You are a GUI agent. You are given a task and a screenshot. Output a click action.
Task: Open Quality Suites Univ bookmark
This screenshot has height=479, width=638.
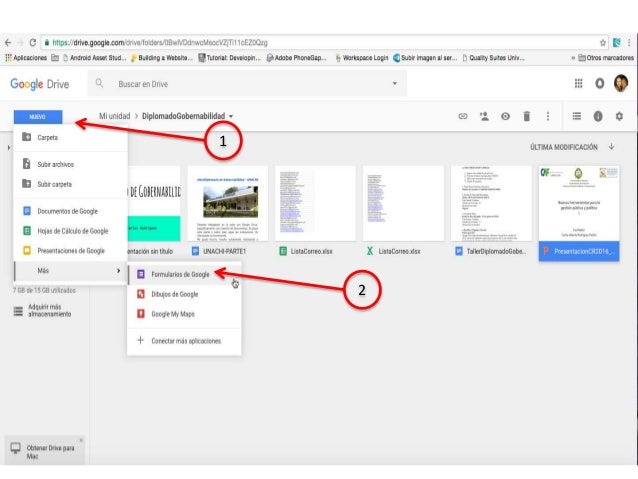pos(494,58)
